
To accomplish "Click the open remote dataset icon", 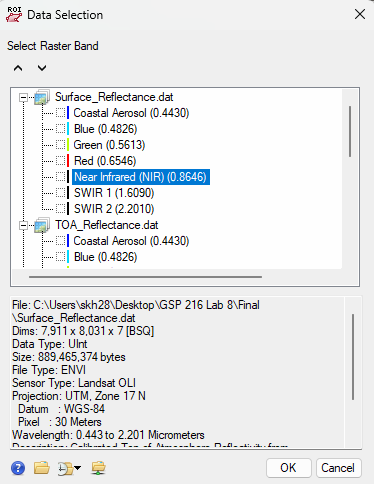I will (x=99, y=468).
